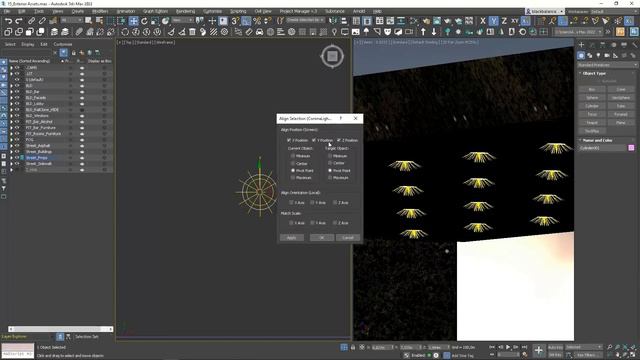
Task: Restrict to X axis icon
Action: (483, 20)
